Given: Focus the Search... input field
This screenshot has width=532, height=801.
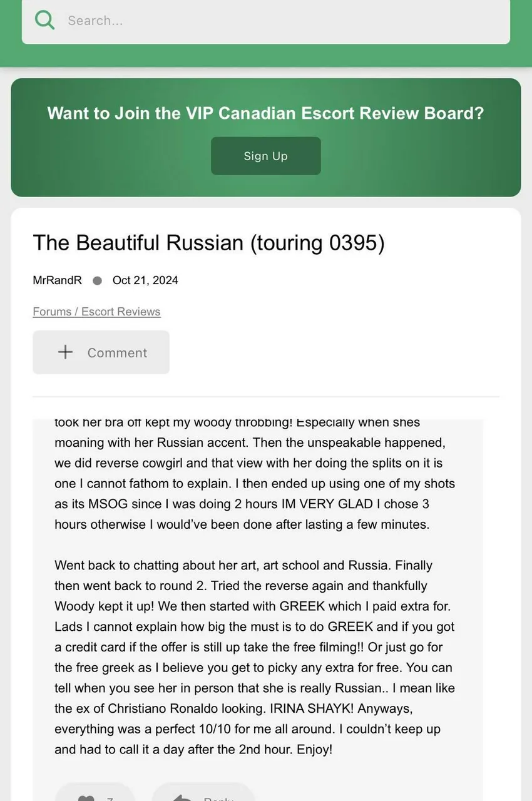Looking at the screenshot, I should tap(282, 21).
